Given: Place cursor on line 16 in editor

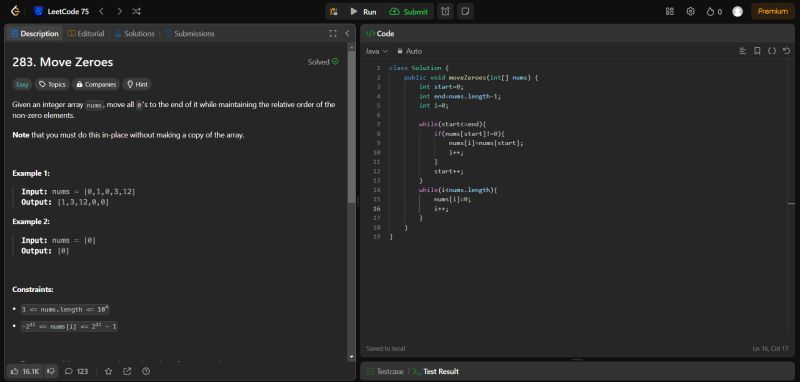Looking at the screenshot, I should click(x=441, y=209).
